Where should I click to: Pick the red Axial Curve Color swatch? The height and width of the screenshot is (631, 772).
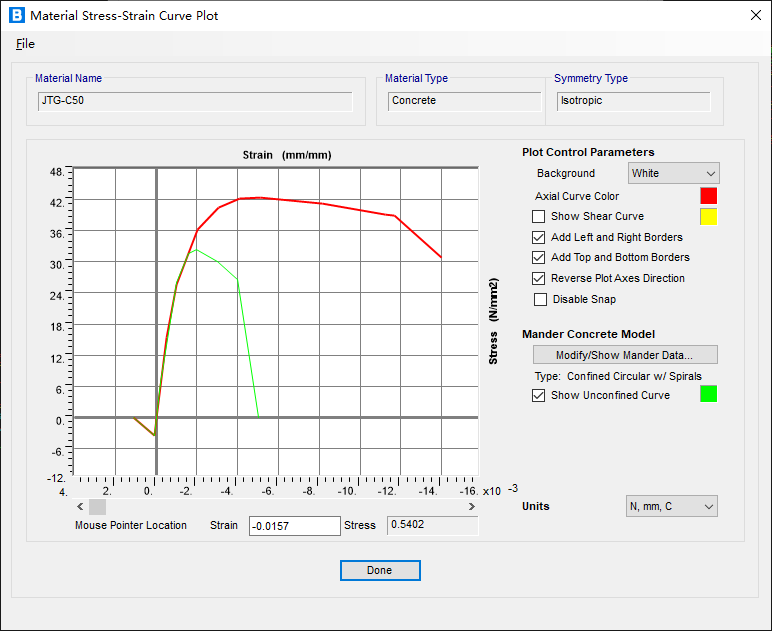click(708, 196)
